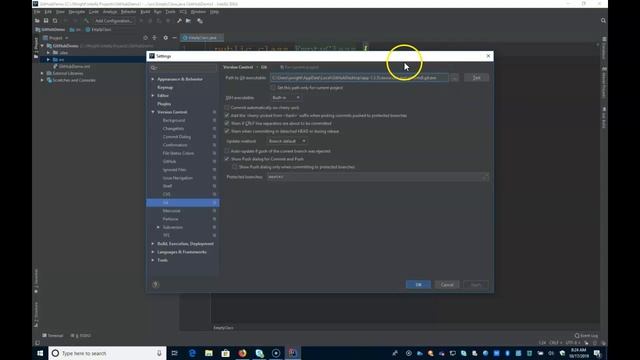Click Microsoft Store icon in taskbar
The height and width of the screenshot is (360, 640).
tap(225, 353)
